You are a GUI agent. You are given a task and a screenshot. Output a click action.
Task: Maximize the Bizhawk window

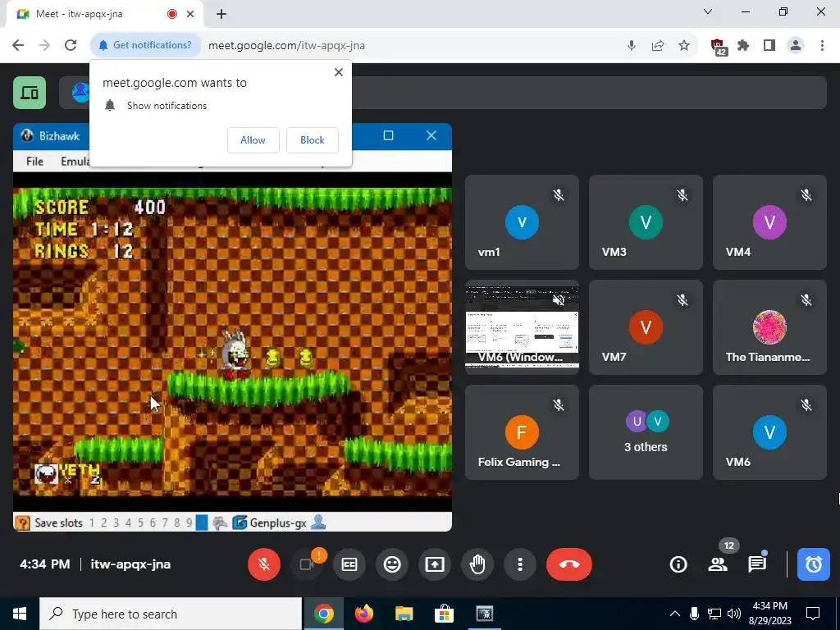(x=388, y=136)
